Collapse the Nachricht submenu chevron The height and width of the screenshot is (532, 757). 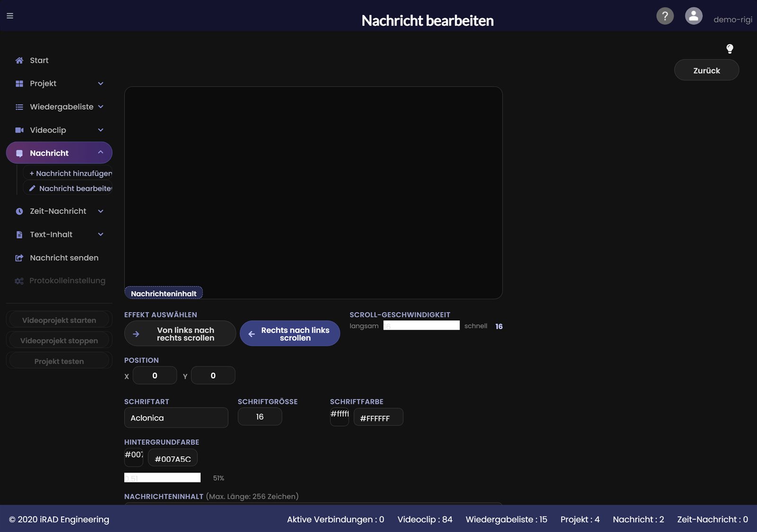point(100,152)
